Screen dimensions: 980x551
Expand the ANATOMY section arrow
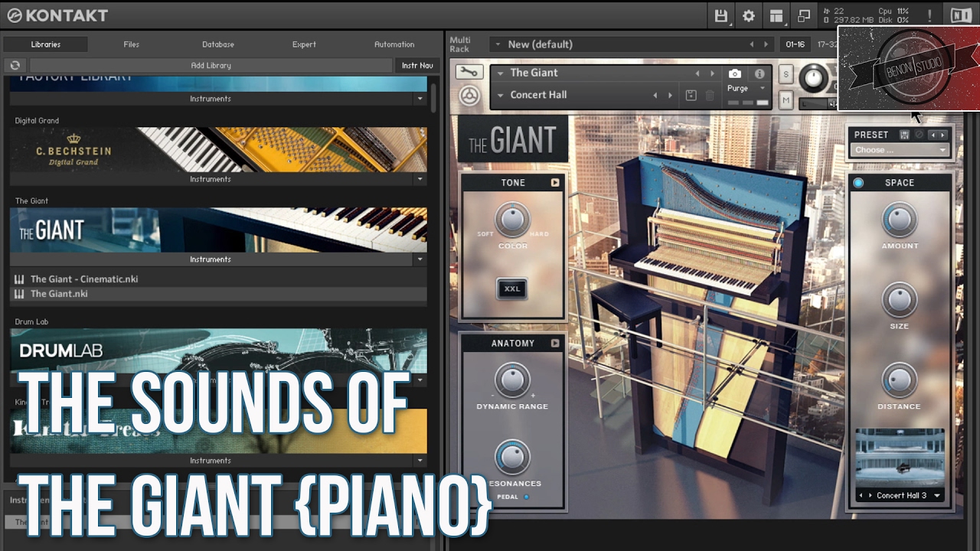tap(555, 344)
